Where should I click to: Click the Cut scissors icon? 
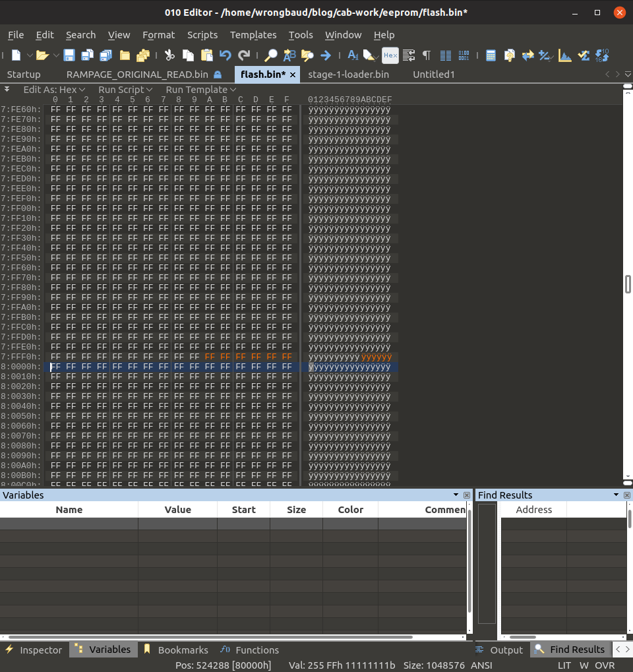(169, 55)
